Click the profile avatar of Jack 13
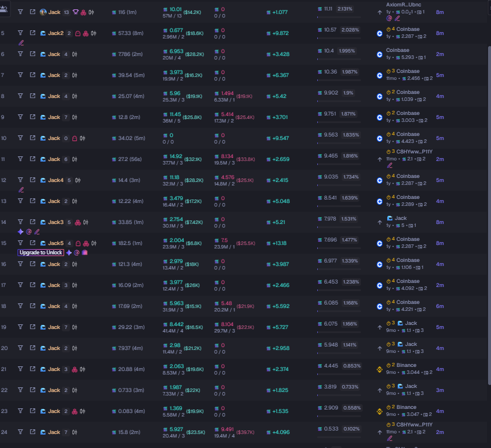The height and width of the screenshot is (448, 491). tap(43, 12)
